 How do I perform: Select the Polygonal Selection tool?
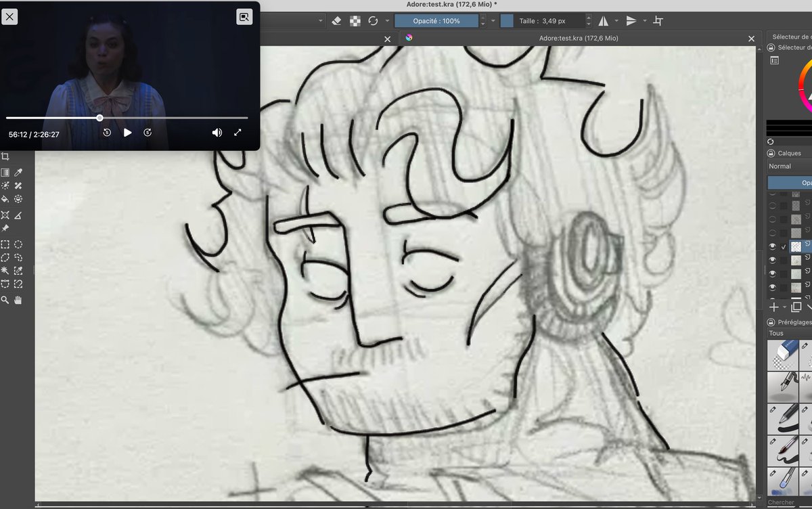pyautogui.click(x=5, y=257)
